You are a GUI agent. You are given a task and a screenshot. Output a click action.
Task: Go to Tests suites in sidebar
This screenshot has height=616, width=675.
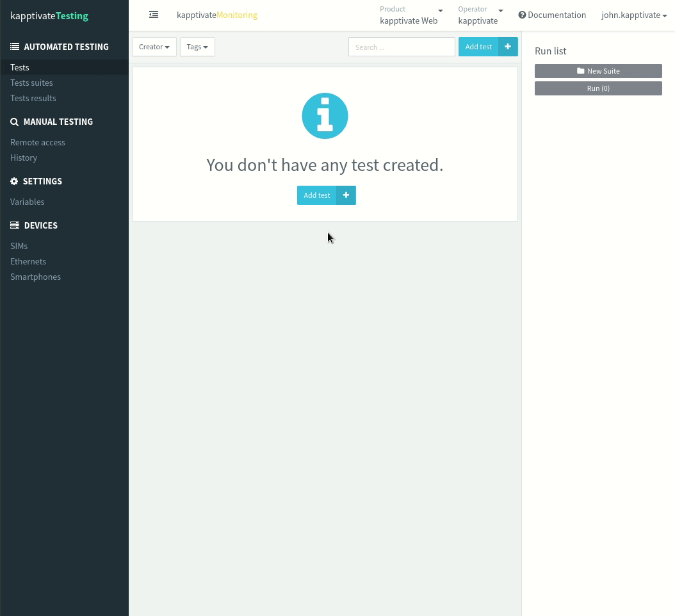31,83
